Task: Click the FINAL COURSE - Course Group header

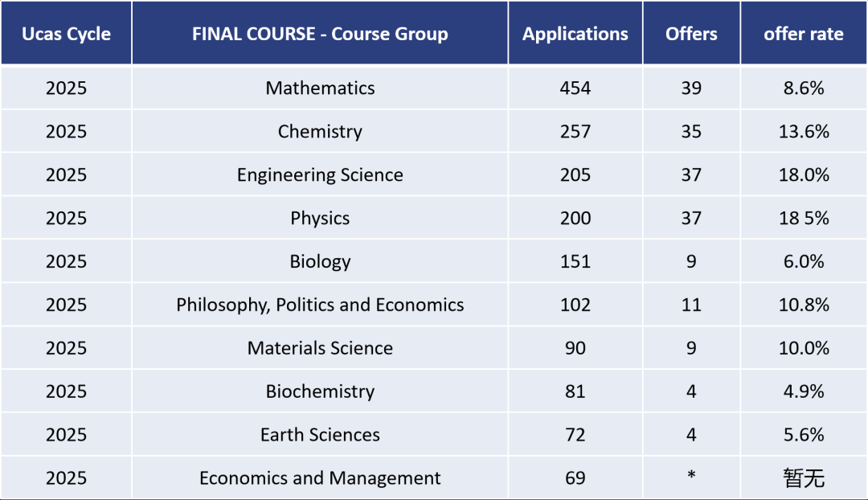Action: pyautogui.click(x=320, y=34)
